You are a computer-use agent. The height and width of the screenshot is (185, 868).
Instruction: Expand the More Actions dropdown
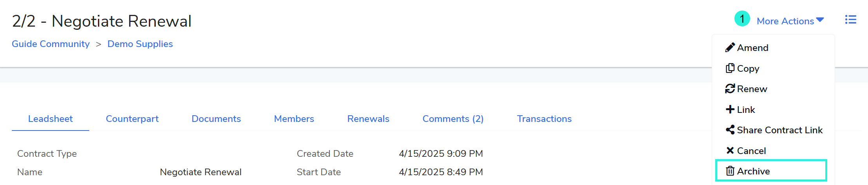785,21
